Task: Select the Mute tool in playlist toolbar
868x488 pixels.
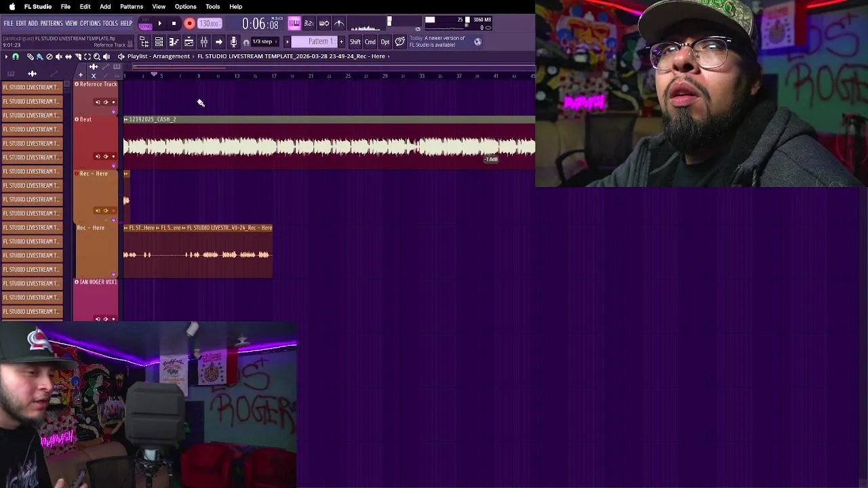Action: pyautogui.click(x=58, y=56)
